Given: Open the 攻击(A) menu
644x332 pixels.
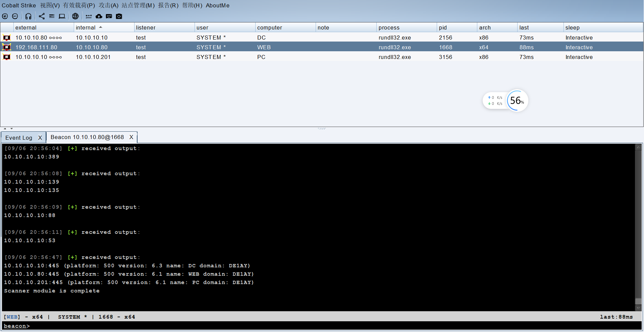Looking at the screenshot, I should (x=109, y=5).
